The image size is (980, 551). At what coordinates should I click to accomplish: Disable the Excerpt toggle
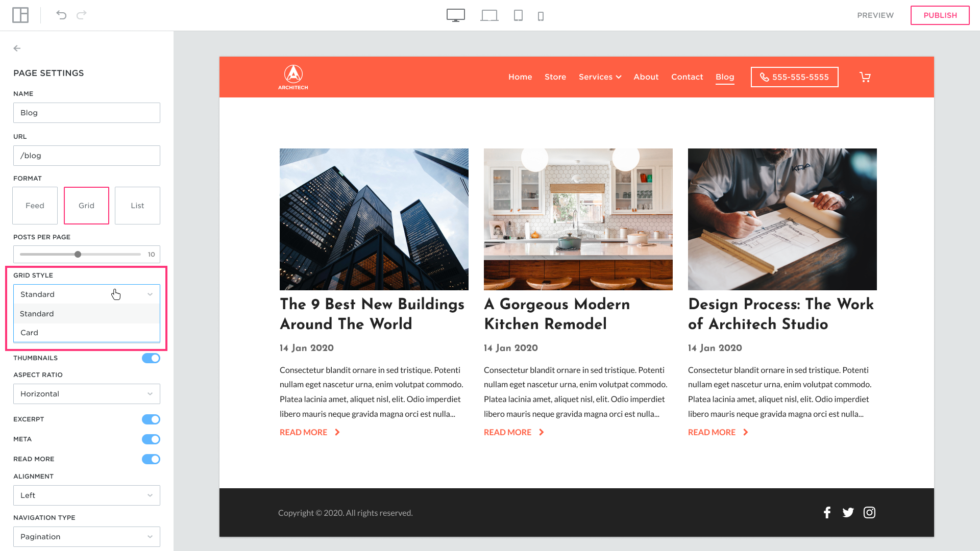151,419
